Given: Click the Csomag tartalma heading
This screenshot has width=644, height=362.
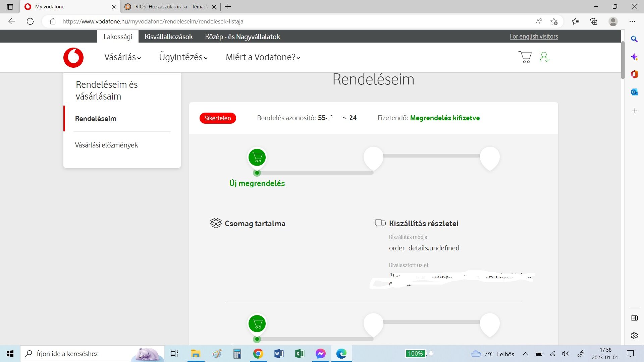Looking at the screenshot, I should click(x=255, y=224).
